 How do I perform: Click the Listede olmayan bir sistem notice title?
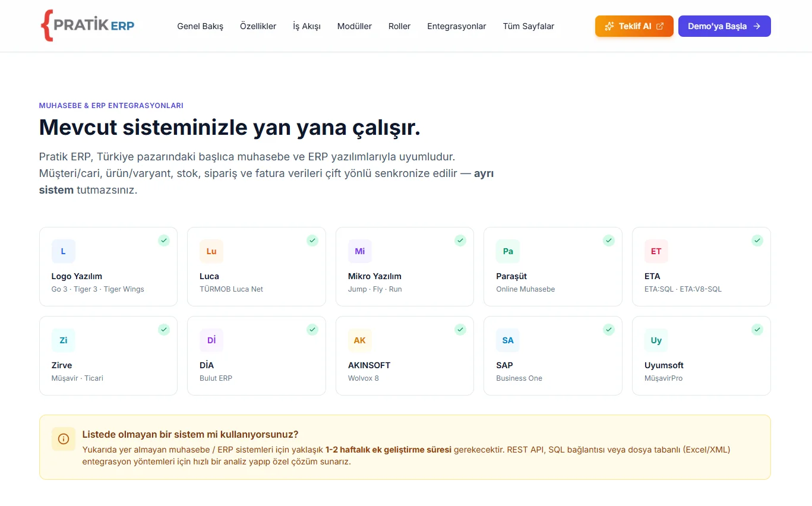pyautogui.click(x=190, y=434)
